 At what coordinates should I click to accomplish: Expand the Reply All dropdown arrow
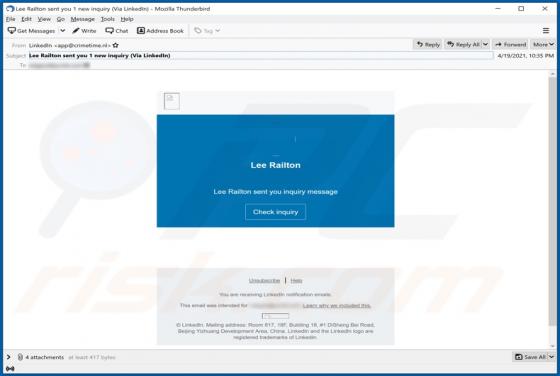485,44
